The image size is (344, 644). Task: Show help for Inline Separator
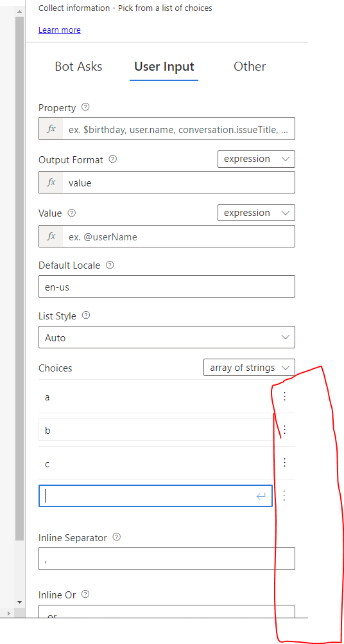coord(116,537)
